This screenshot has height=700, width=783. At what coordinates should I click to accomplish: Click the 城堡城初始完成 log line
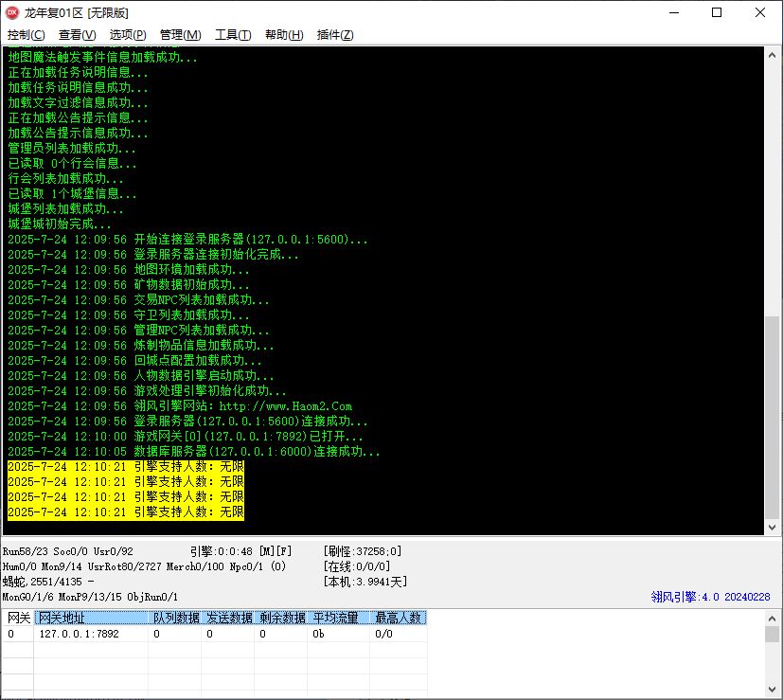tap(60, 224)
